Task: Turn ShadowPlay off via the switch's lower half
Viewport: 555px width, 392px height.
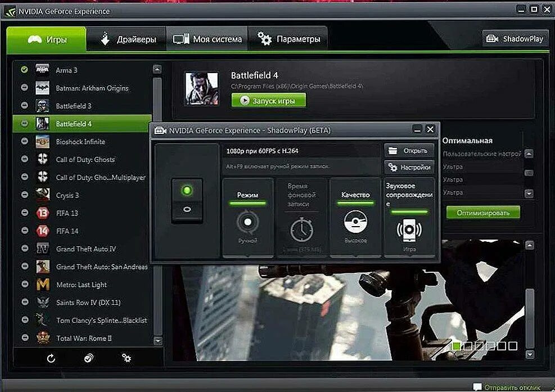Action: tap(187, 210)
